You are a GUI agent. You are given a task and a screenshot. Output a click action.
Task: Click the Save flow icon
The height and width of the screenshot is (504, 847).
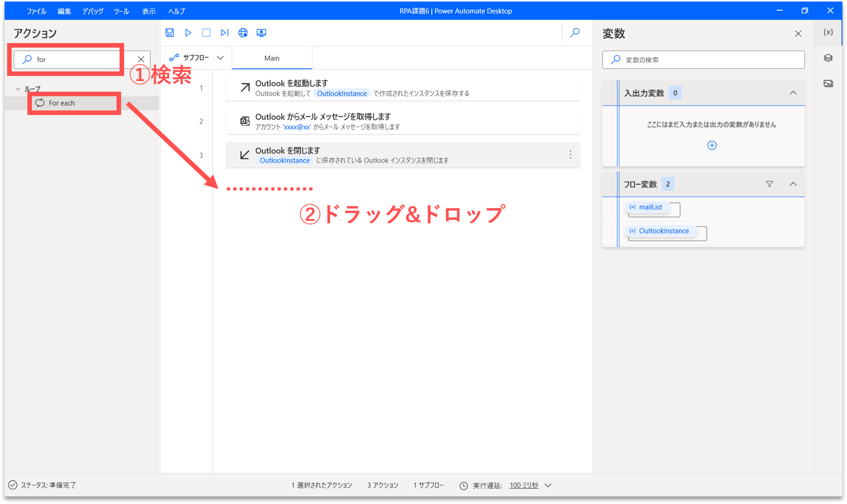click(170, 33)
